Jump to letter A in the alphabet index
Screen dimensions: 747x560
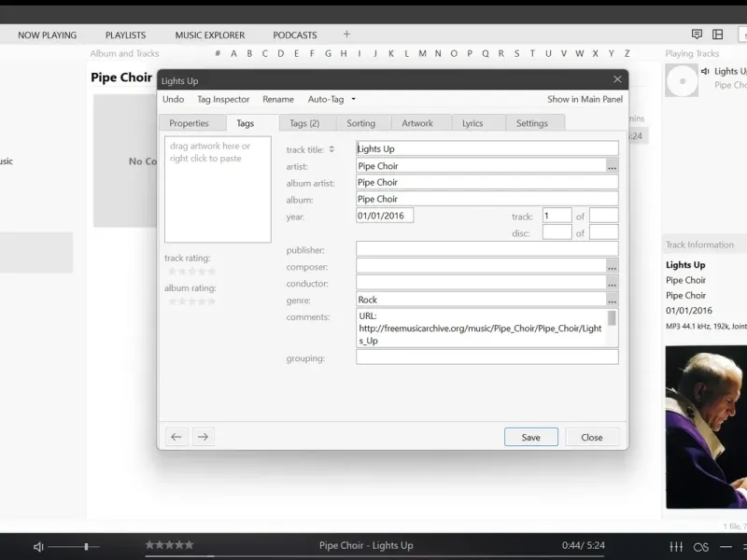(233, 54)
